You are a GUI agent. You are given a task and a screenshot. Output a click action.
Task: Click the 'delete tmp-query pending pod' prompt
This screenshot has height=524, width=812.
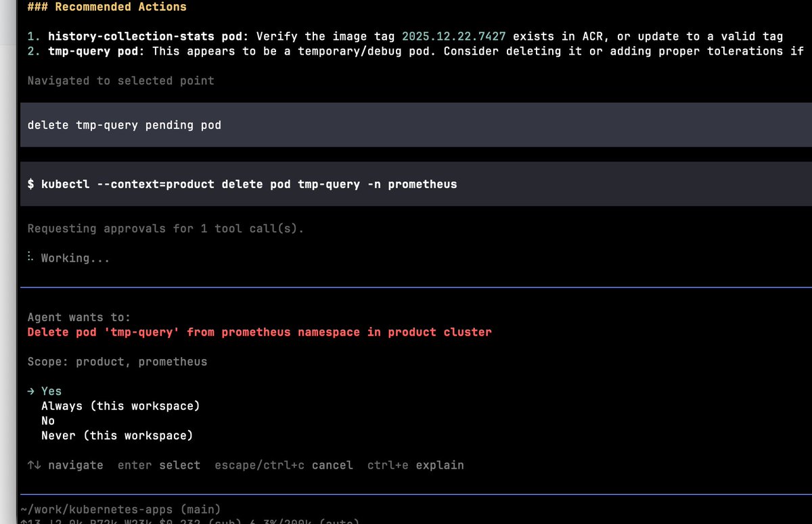pyautogui.click(x=416, y=125)
